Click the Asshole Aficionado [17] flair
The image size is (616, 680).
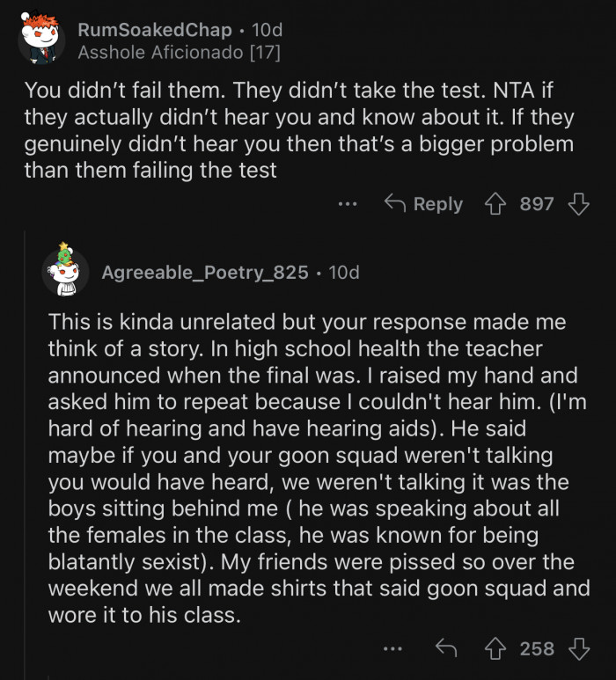179,53
